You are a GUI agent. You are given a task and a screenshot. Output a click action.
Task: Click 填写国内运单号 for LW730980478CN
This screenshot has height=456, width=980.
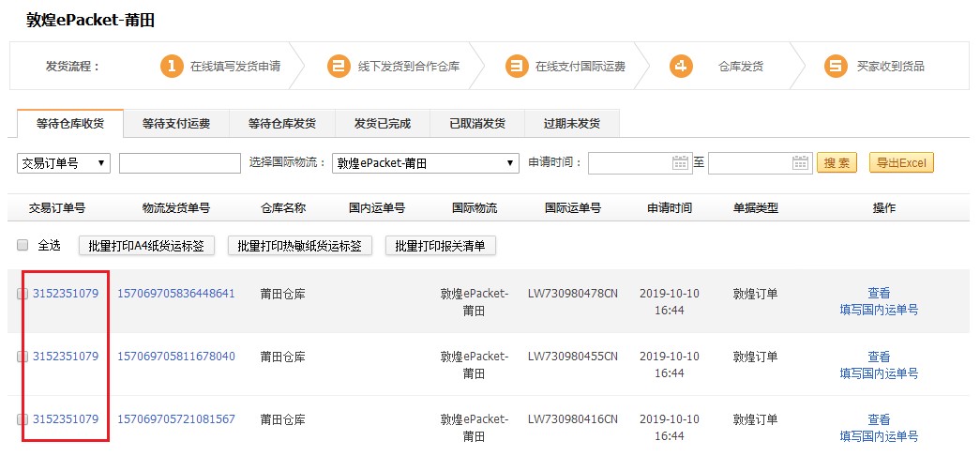879,311
